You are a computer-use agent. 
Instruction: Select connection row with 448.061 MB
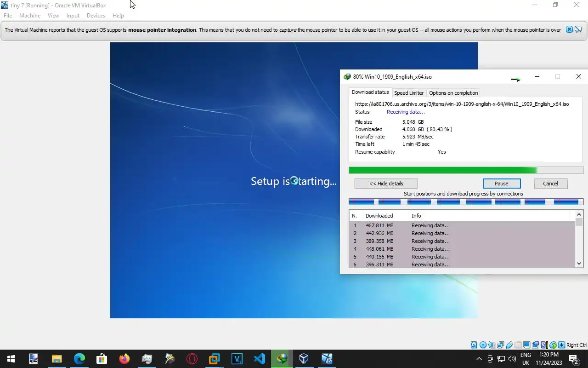click(x=462, y=249)
